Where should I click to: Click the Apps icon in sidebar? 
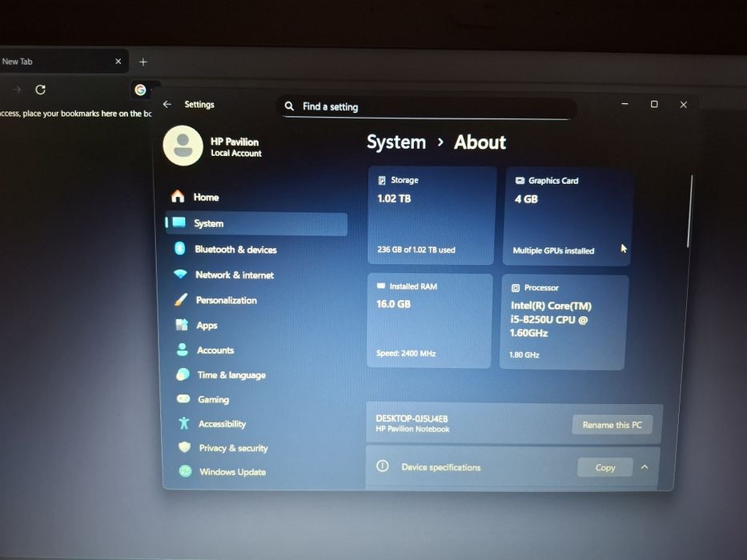[x=182, y=325]
